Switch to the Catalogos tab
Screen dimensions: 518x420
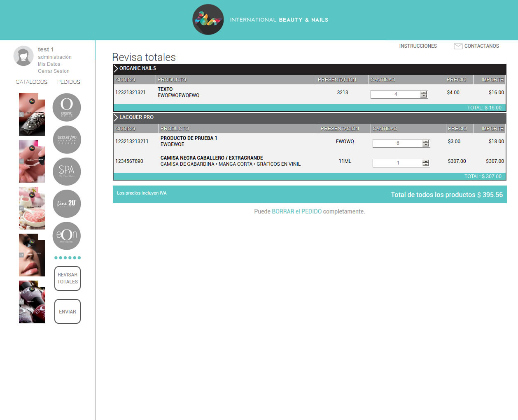(x=32, y=82)
